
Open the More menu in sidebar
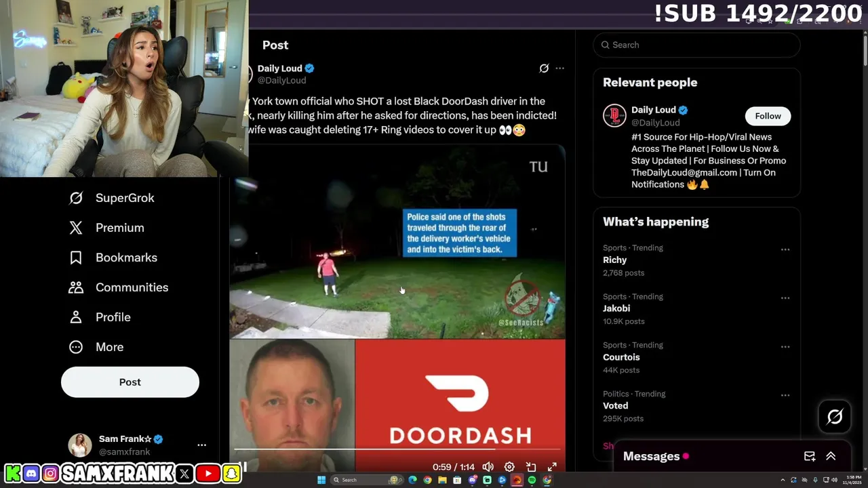[96, 347]
